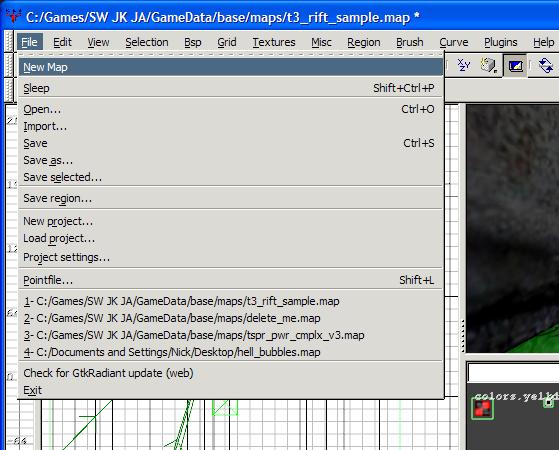Image resolution: width=559 pixels, height=450 pixels.
Task: Choose Open... in the File menu
Action: (x=231, y=109)
